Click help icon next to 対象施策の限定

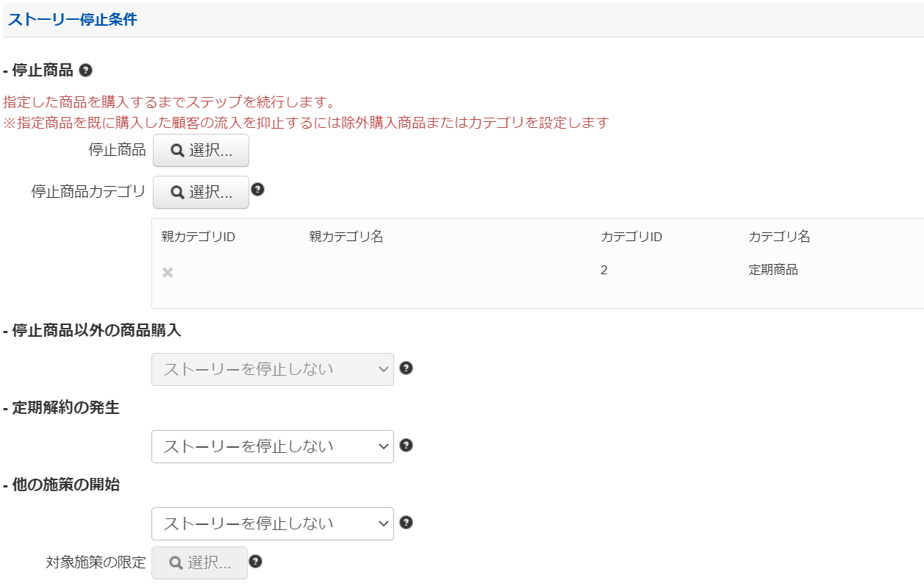pyautogui.click(x=255, y=561)
